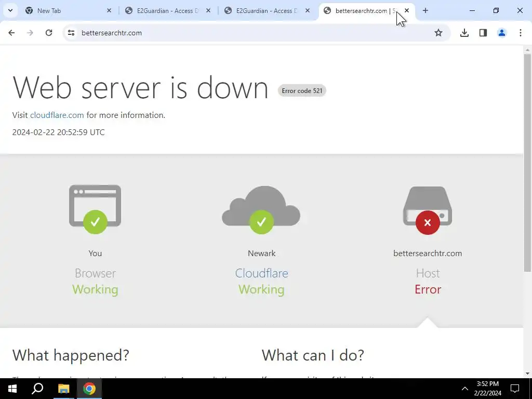This screenshot has width=532, height=399.
Task: Show hidden system tray icons
Action: pos(465,389)
